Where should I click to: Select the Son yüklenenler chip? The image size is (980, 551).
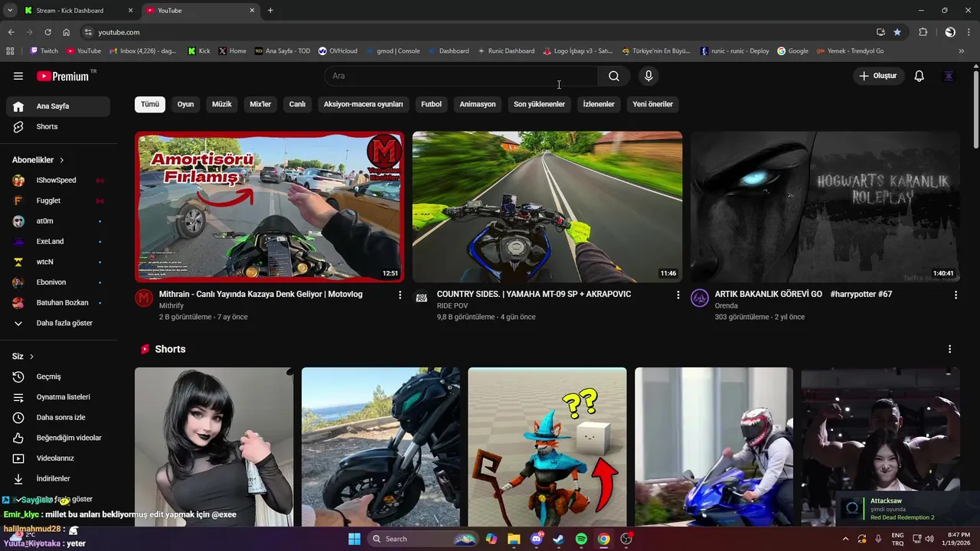539,104
